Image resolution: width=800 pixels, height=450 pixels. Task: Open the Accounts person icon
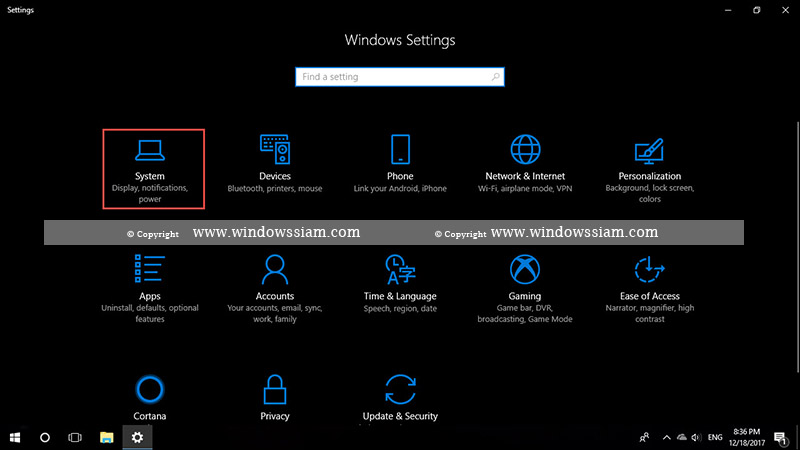click(x=274, y=269)
